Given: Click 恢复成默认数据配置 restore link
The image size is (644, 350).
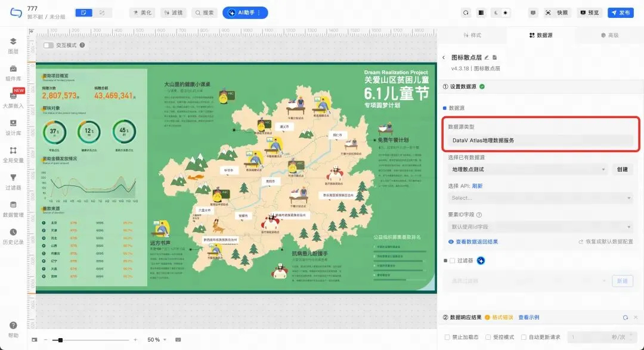Looking at the screenshot, I should [x=606, y=242].
